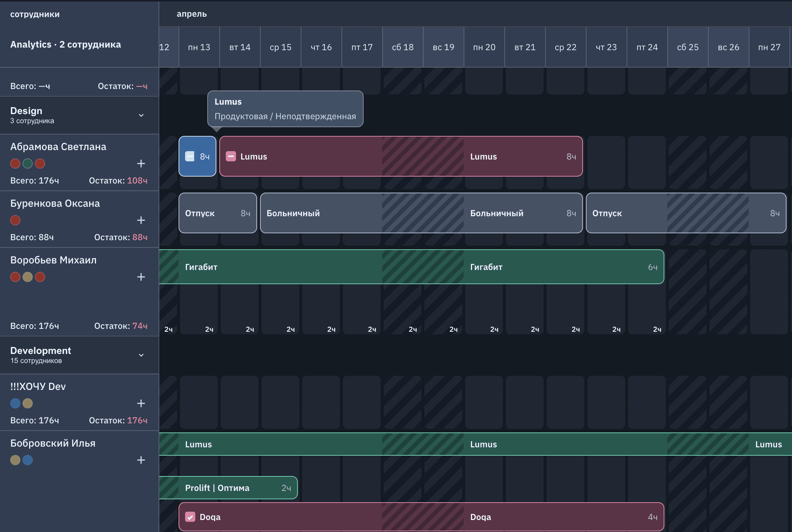The width and height of the screenshot is (792, 532).
Task: Toggle the pink minus checkbox on the Lumus bar
Action: (231, 156)
